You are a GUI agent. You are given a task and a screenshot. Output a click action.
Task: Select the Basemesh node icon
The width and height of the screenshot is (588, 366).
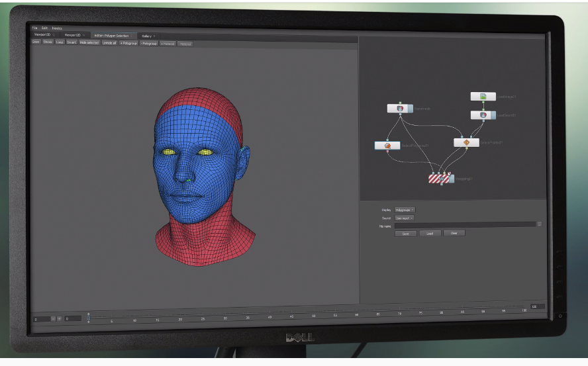click(400, 109)
